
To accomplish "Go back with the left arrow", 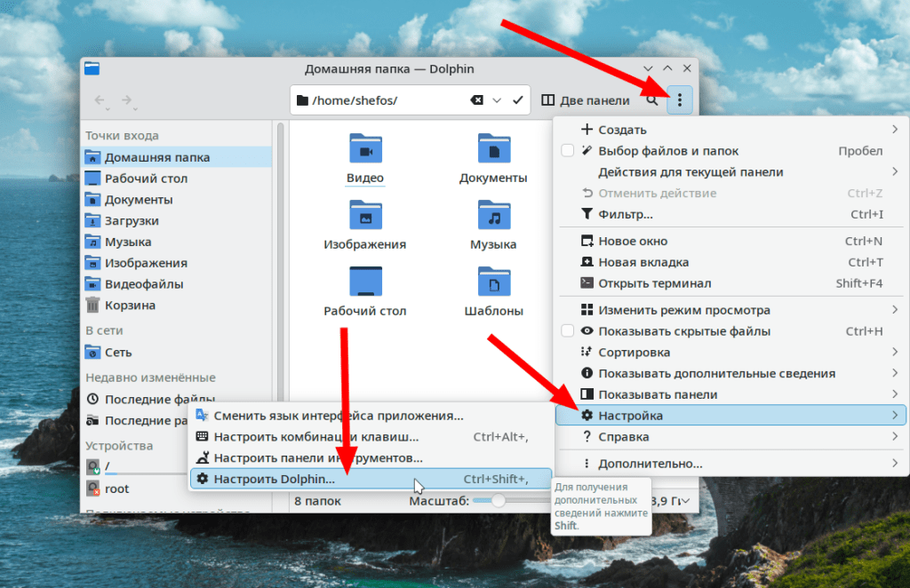I will (x=100, y=100).
